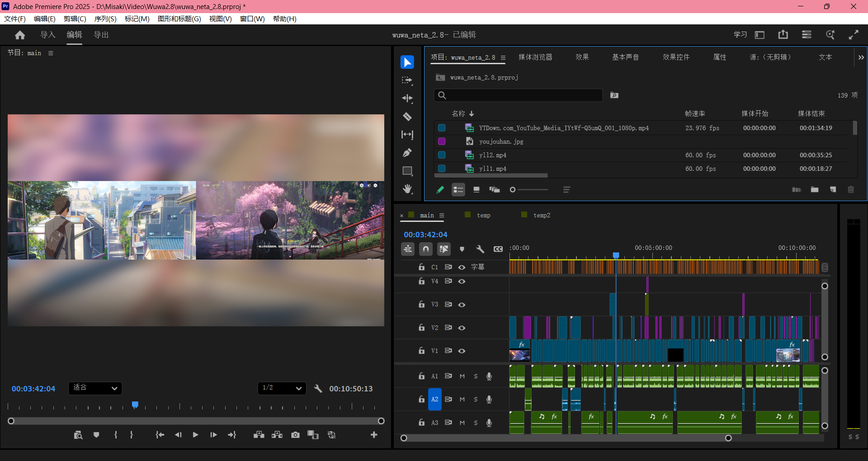The image size is (868, 461).
Task: Toggle lock on V1 track
Action: [421, 351]
